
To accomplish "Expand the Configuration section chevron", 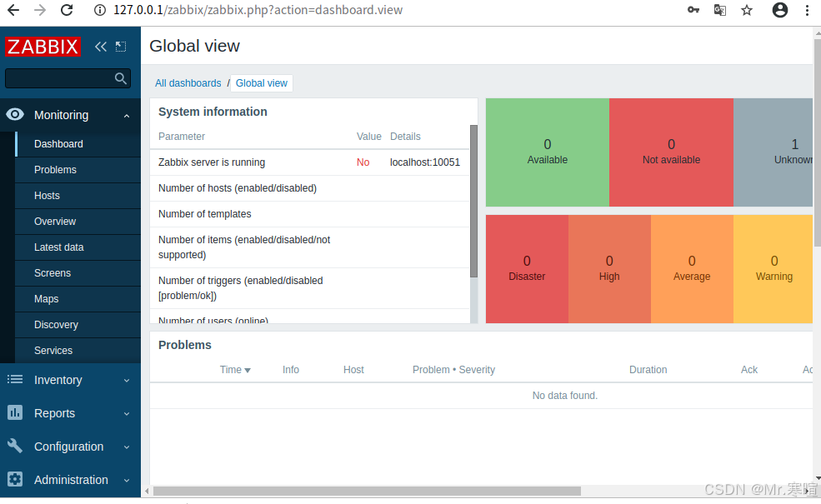I will pos(127,447).
